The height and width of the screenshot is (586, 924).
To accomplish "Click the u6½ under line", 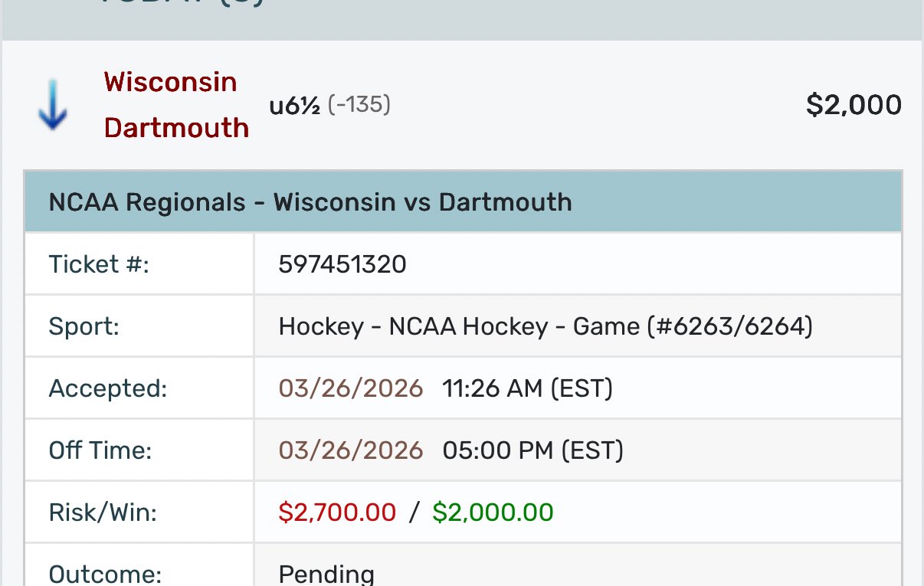I will point(293,105).
